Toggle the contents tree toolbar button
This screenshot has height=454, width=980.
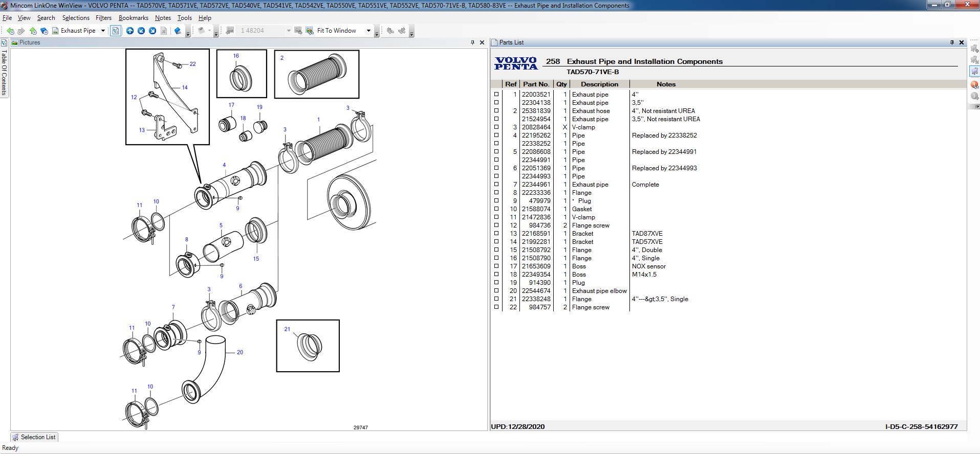[x=116, y=31]
